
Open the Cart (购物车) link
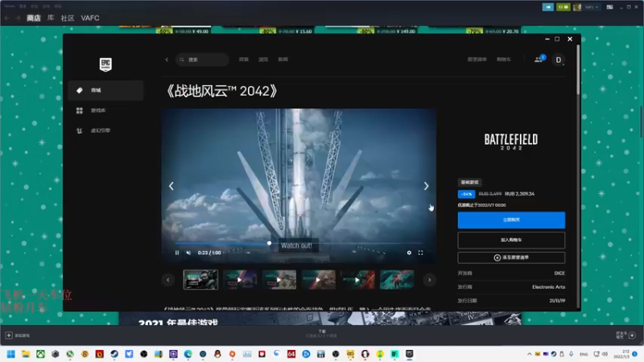(504, 60)
